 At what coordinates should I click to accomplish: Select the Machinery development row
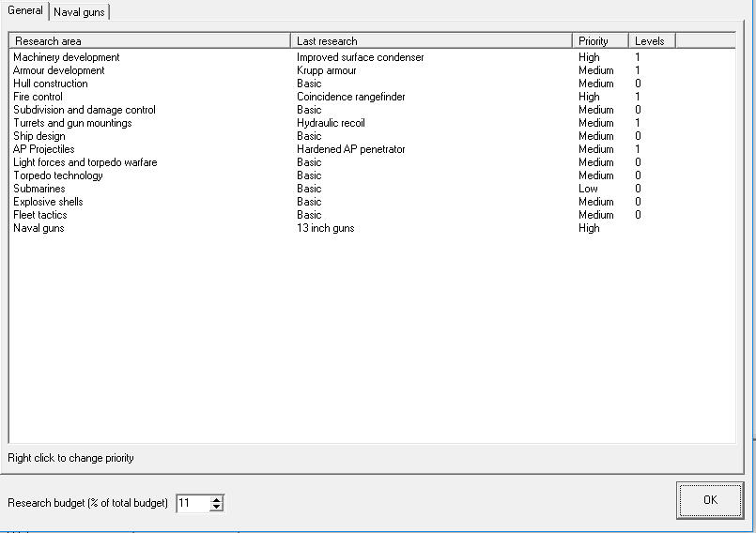tap(67, 57)
